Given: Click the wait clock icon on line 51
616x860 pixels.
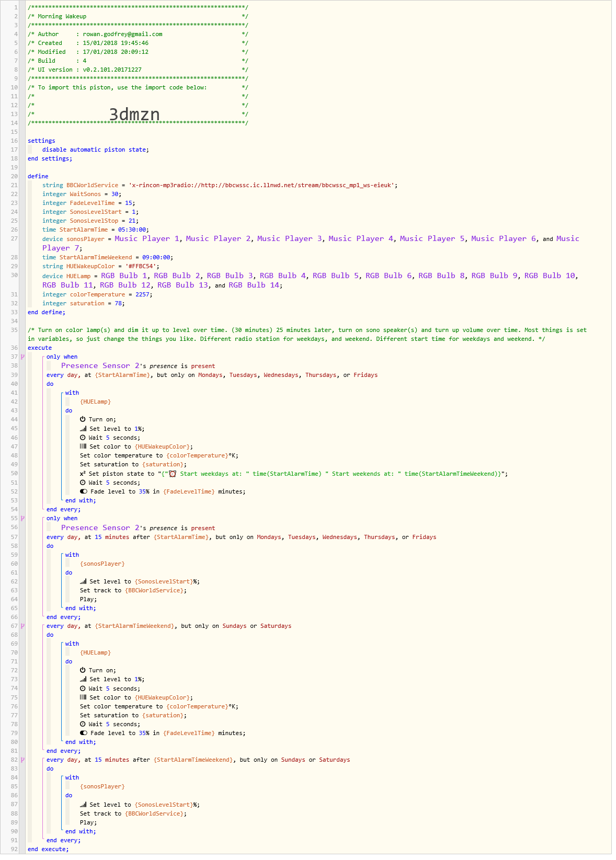Looking at the screenshot, I should pyautogui.click(x=83, y=483).
